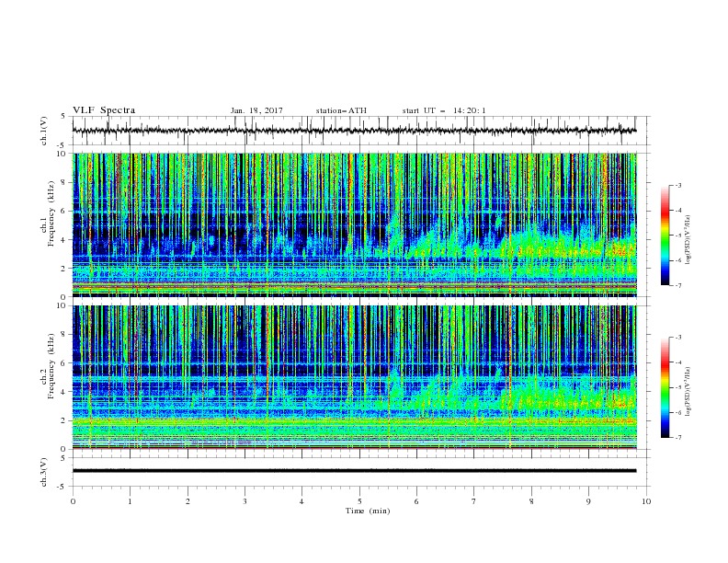The height and width of the screenshot is (563, 728).
Task: Click the ch.1 spectrogram panel
Action: click(354, 224)
